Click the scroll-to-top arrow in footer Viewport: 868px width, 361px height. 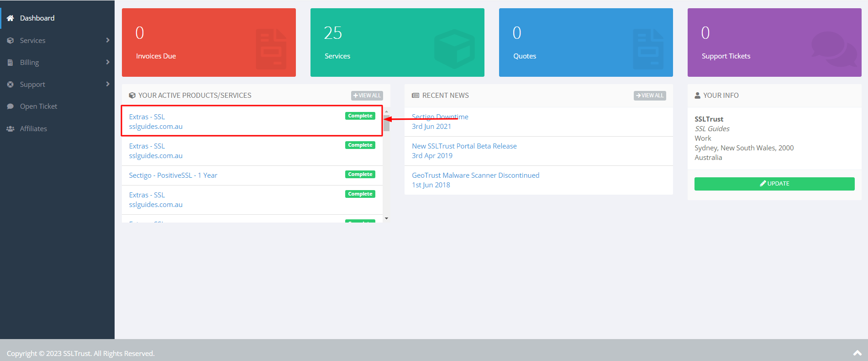(x=857, y=353)
